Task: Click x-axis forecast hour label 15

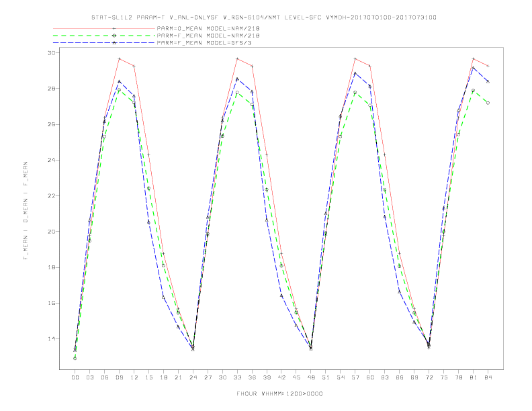Action: coord(148,377)
